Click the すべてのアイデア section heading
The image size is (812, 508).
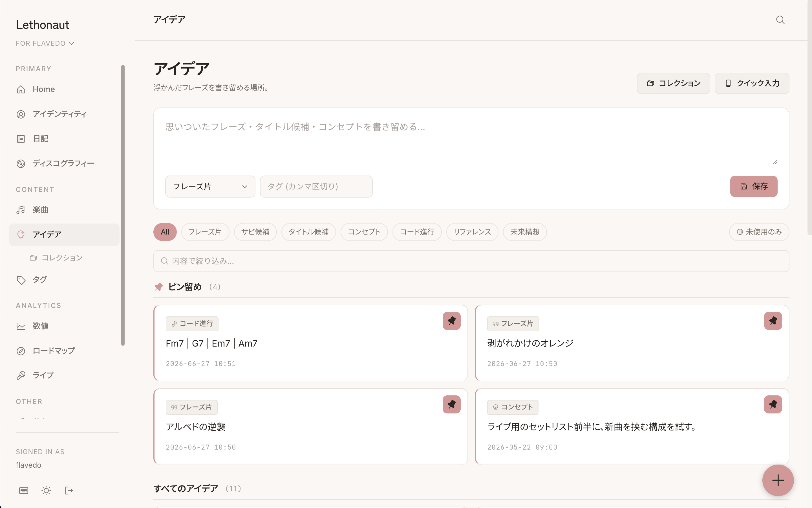click(x=186, y=489)
